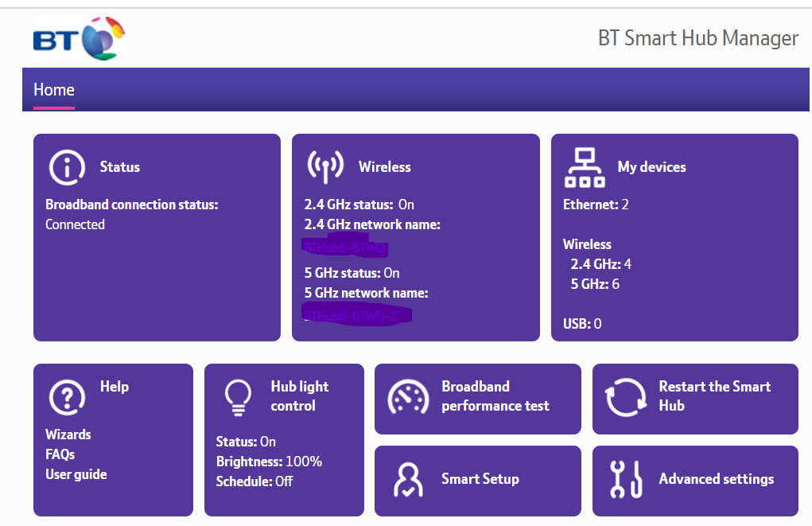812x526 pixels.
Task: Start the Broadband performance test
Action: 495,396
